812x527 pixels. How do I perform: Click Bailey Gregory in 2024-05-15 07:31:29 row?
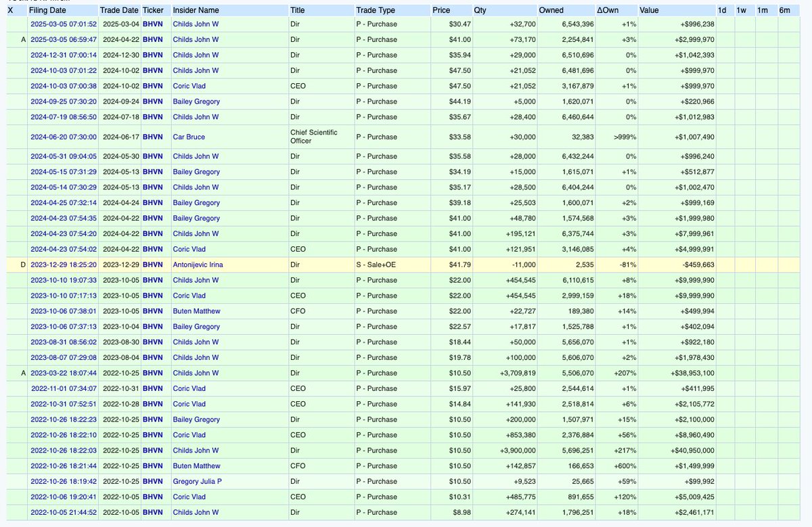click(x=196, y=172)
